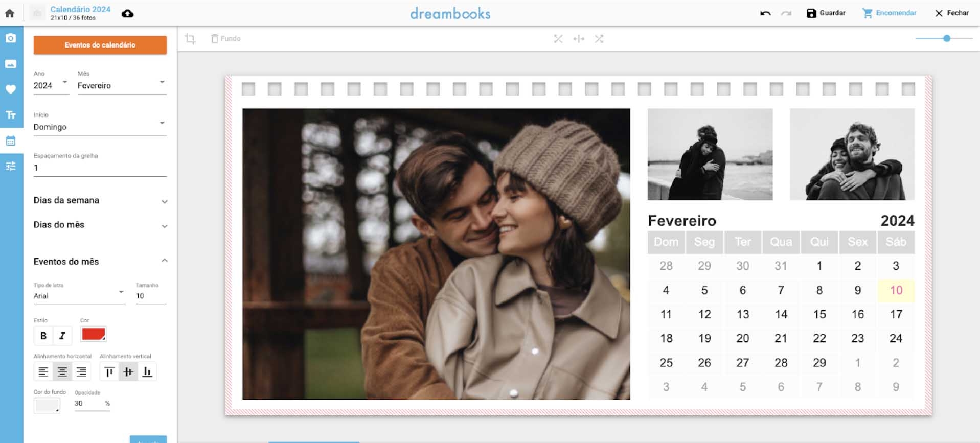Image resolution: width=980 pixels, height=443 pixels.
Task: Select center horizontal alignment
Action: pos(62,372)
